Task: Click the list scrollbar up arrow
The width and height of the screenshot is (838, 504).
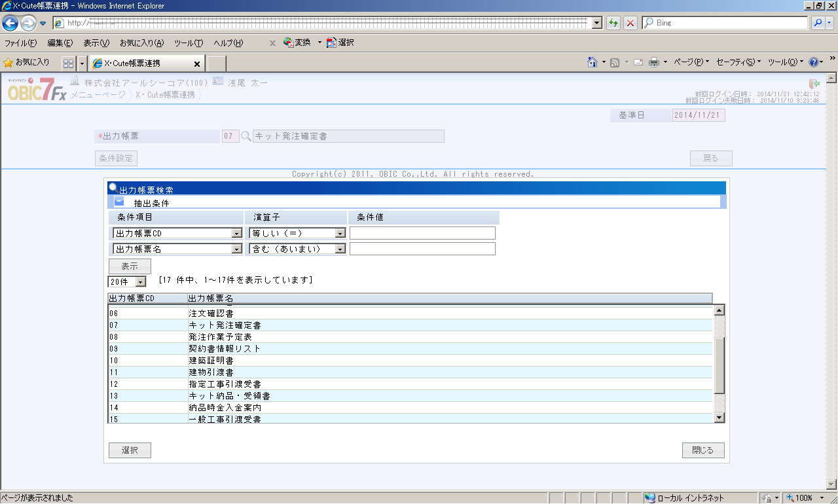Action: (720, 311)
